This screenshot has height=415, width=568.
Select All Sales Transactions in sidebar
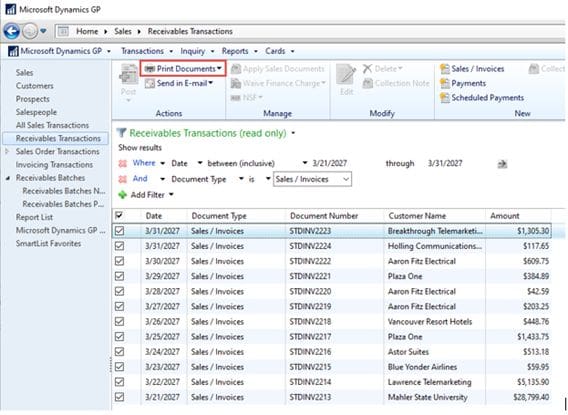click(x=52, y=125)
